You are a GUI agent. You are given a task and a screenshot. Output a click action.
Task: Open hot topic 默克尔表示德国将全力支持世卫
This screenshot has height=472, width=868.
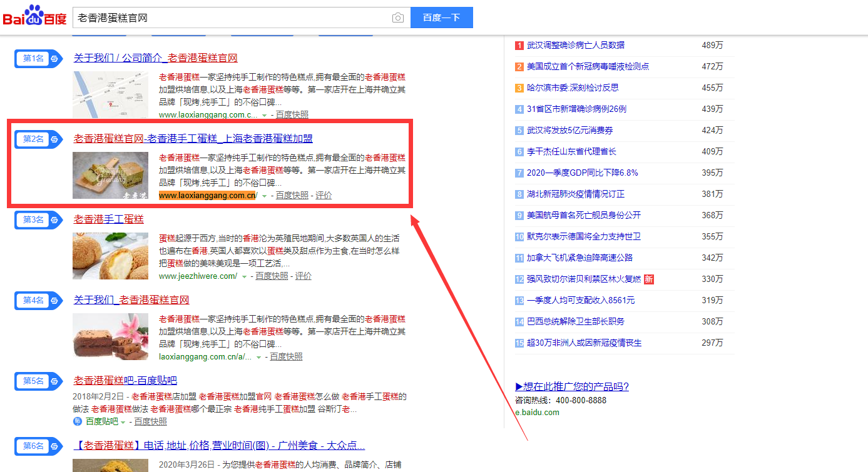(584, 236)
